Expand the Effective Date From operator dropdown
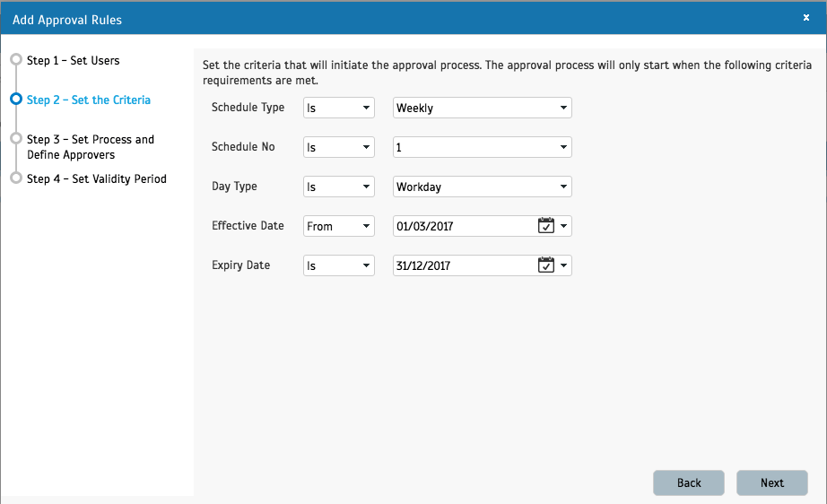Image resolution: width=827 pixels, height=504 pixels. (338, 226)
